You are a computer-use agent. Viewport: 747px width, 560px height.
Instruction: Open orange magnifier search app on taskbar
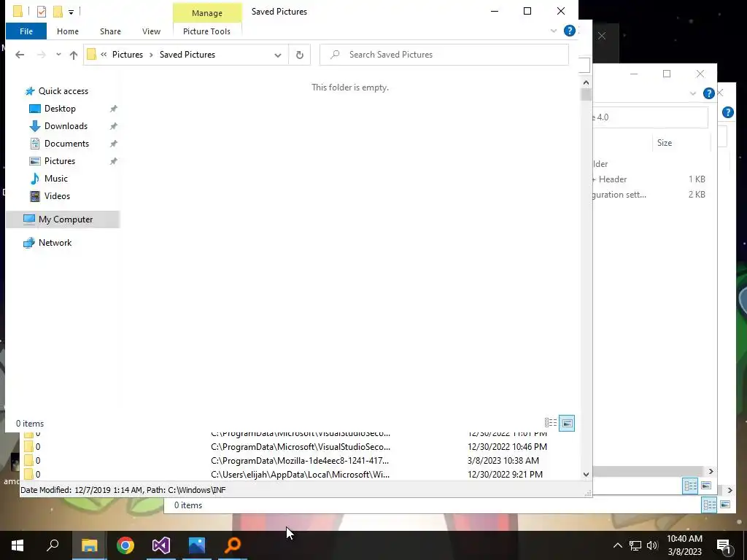pyautogui.click(x=233, y=545)
